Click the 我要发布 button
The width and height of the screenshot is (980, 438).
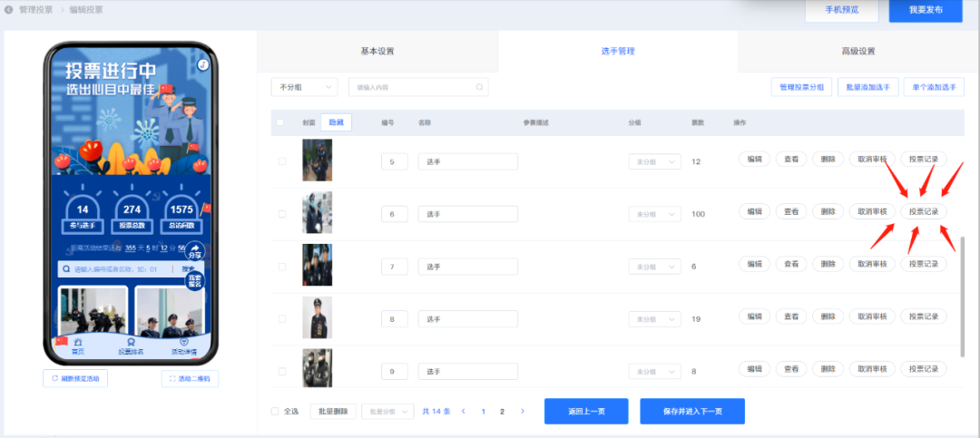(926, 10)
